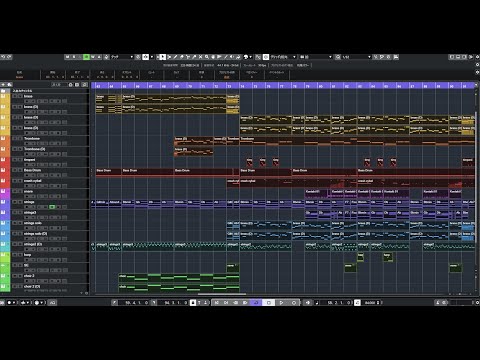Toggle the metronome click in transport
The width and height of the screenshot is (480, 360).
357,303
